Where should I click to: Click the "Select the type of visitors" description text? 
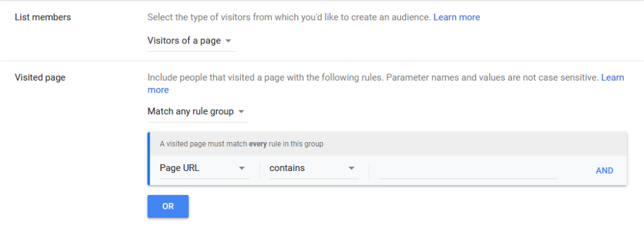[289, 17]
